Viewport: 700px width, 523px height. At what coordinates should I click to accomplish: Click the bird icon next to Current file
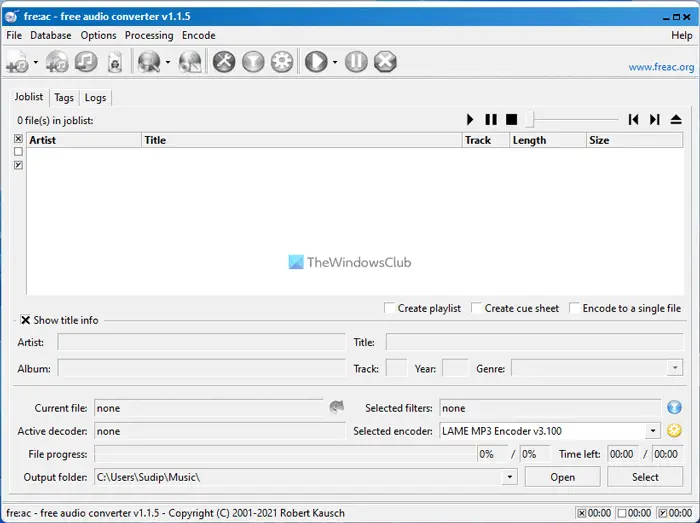click(x=337, y=407)
